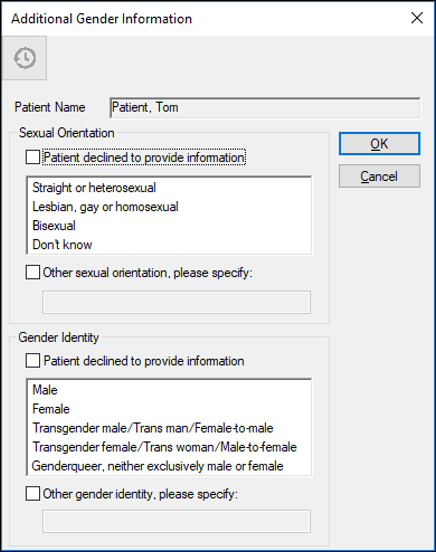
Task: Select Female in gender identity list
Action: pyautogui.click(x=169, y=409)
